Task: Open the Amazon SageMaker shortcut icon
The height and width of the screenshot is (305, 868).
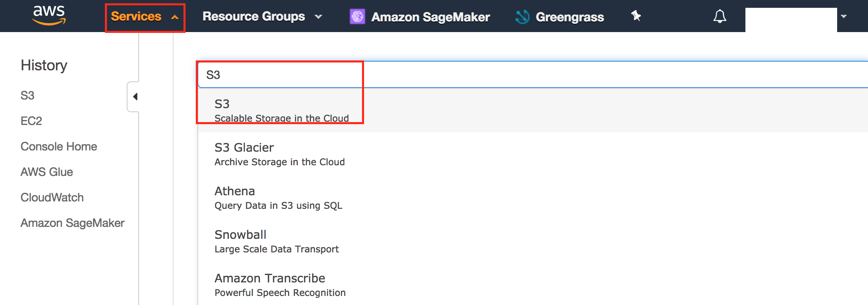Action: click(x=357, y=16)
